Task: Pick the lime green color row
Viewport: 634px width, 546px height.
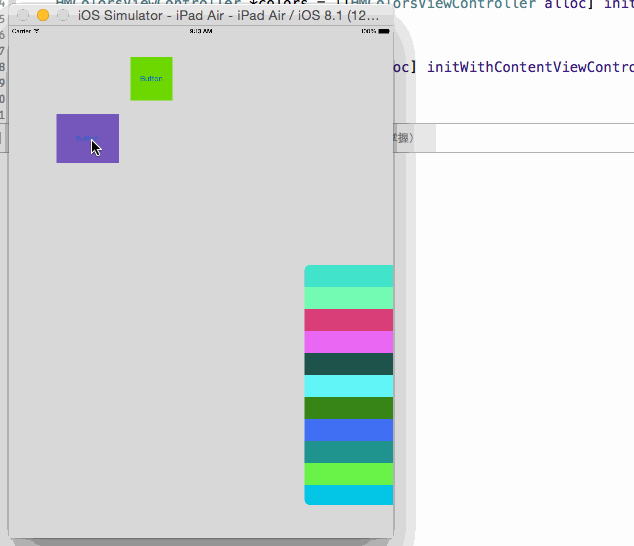Action: [349, 474]
